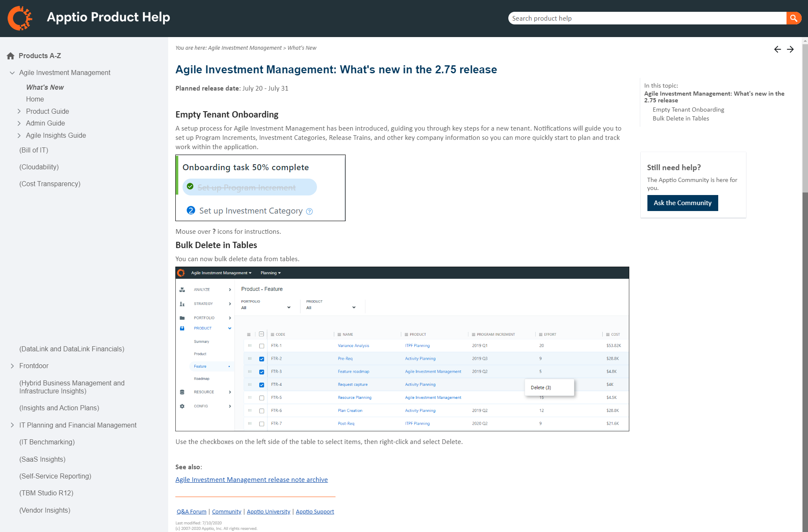Go to next topic using forward arrow
Screen dimensions: 808x532
[790, 49]
